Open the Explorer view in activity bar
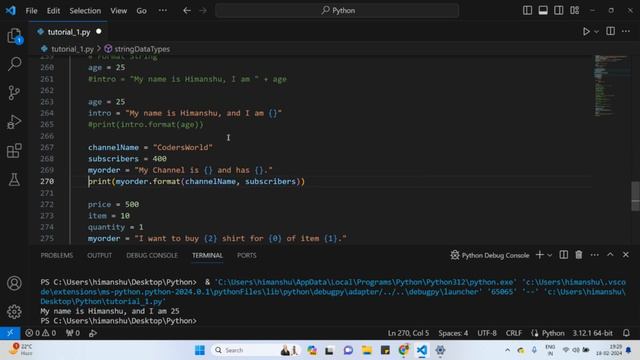 (x=14, y=36)
